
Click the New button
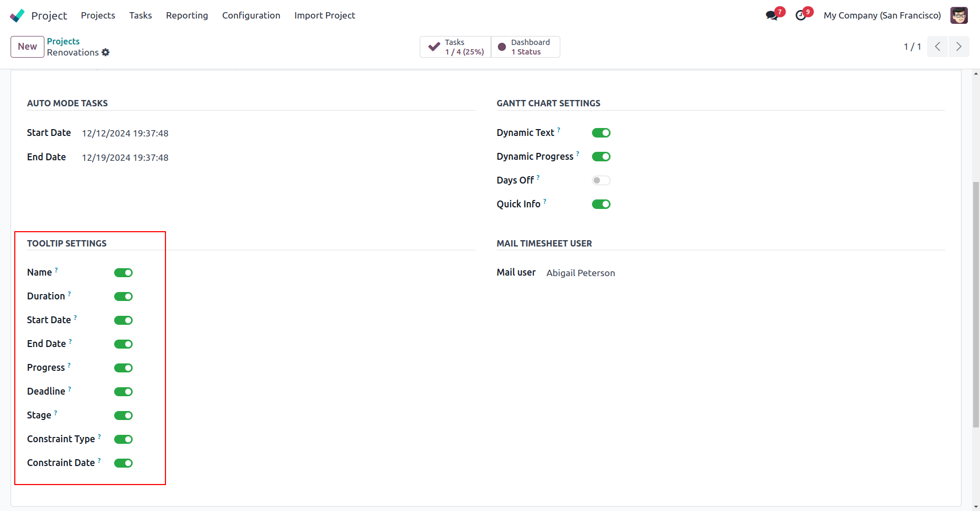click(27, 47)
